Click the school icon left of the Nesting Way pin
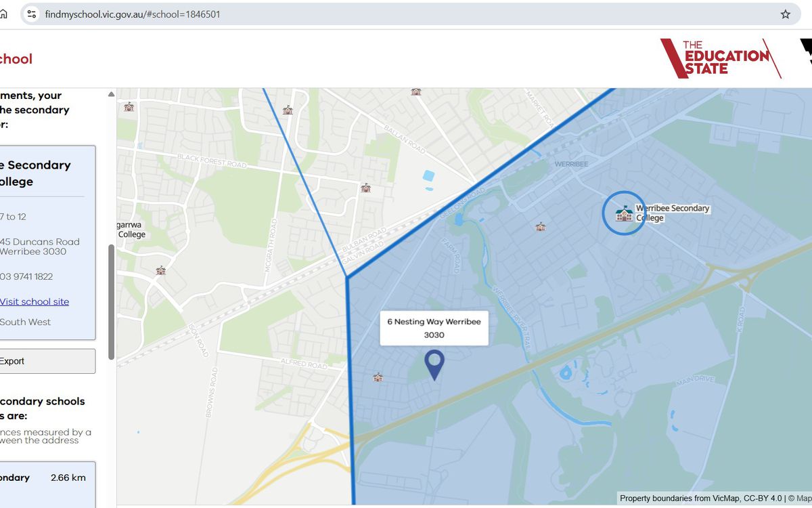 pyautogui.click(x=378, y=377)
